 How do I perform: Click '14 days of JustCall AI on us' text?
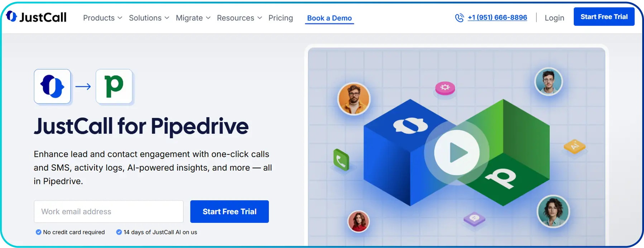click(x=160, y=232)
